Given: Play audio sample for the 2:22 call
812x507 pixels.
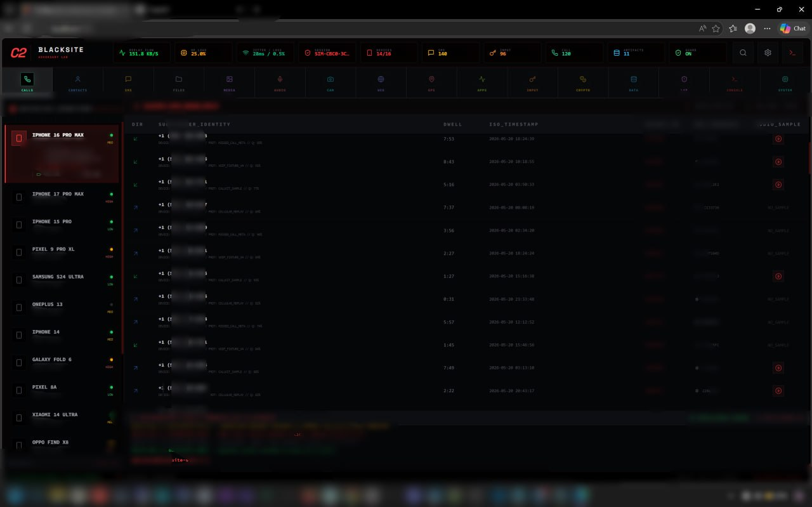Looking at the screenshot, I should (x=778, y=390).
